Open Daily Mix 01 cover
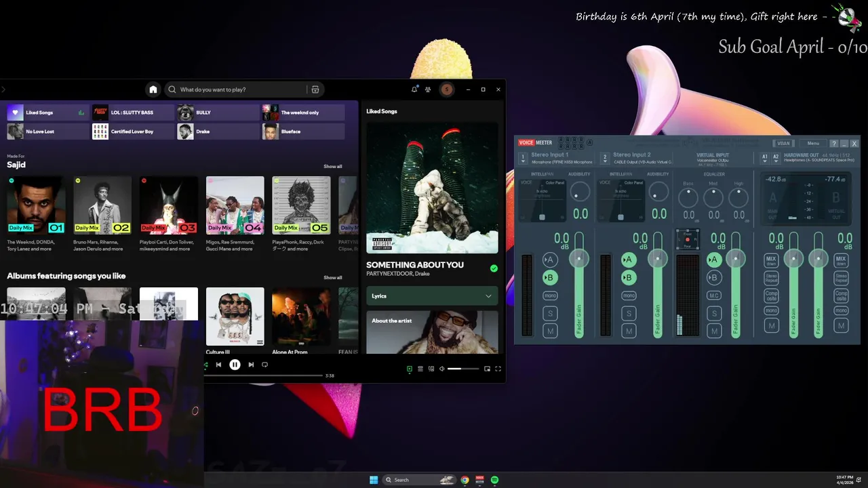The width and height of the screenshot is (868, 488). (36, 205)
